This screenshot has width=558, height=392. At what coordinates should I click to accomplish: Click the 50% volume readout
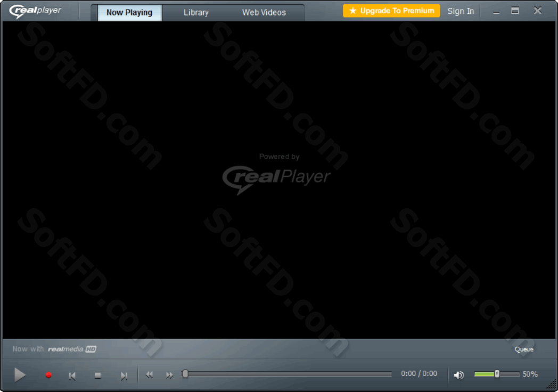pos(530,374)
